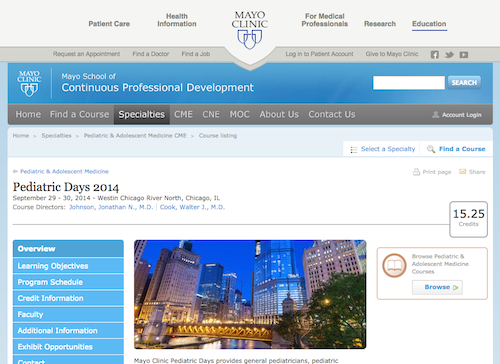Open the CME menu tab

click(183, 114)
